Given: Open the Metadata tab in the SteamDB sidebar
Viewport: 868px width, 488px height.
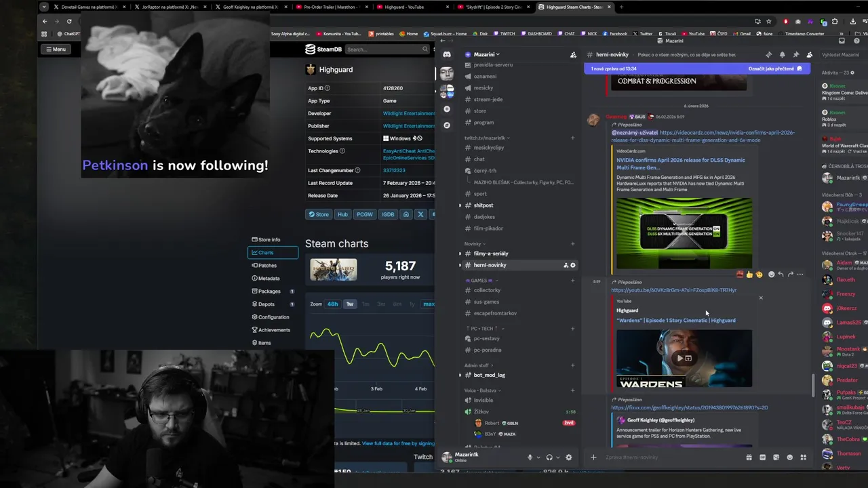Looking at the screenshot, I should click(273, 279).
